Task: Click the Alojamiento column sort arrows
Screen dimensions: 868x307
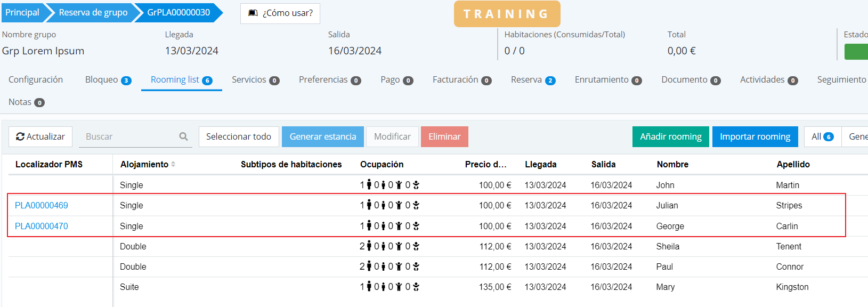Action: pos(173,165)
